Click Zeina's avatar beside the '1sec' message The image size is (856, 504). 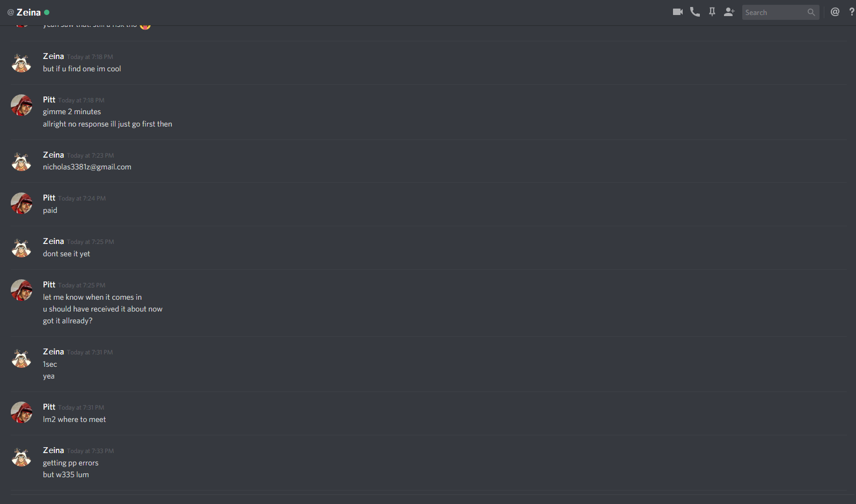pos(21,358)
